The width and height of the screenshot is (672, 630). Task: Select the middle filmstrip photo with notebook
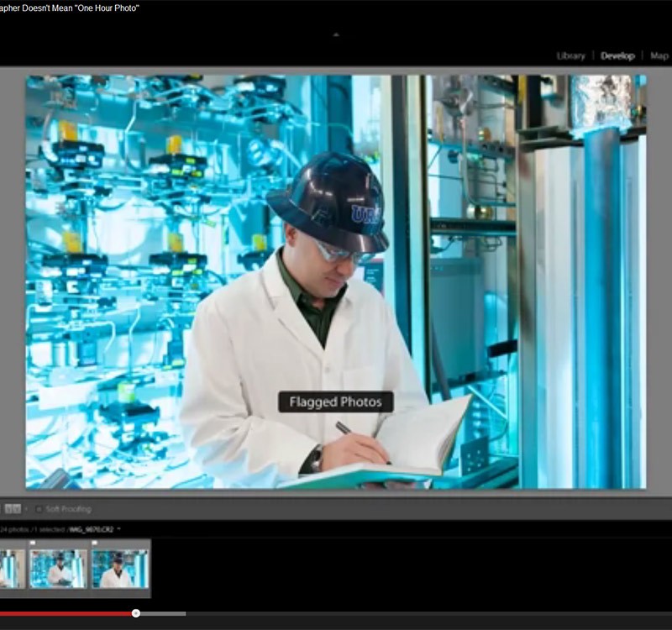[x=58, y=570]
